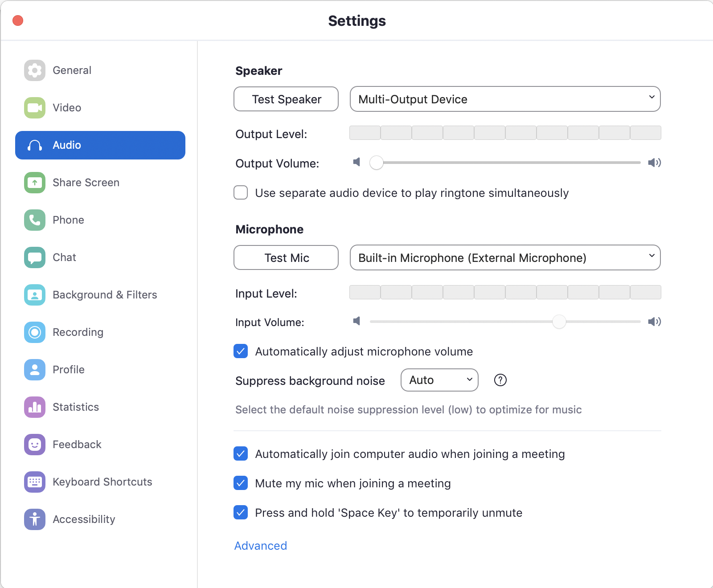Image resolution: width=713 pixels, height=588 pixels.
Task: Click the Statistics bar chart icon
Action: [x=35, y=407]
